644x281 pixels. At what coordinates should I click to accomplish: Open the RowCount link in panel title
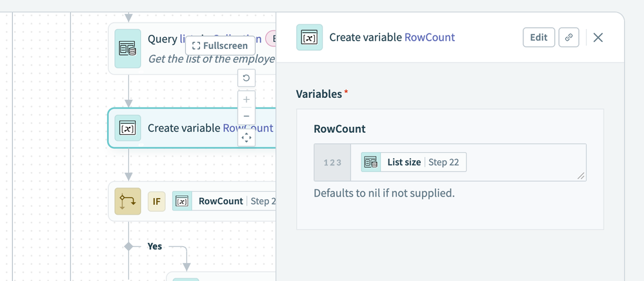pyautogui.click(x=429, y=37)
